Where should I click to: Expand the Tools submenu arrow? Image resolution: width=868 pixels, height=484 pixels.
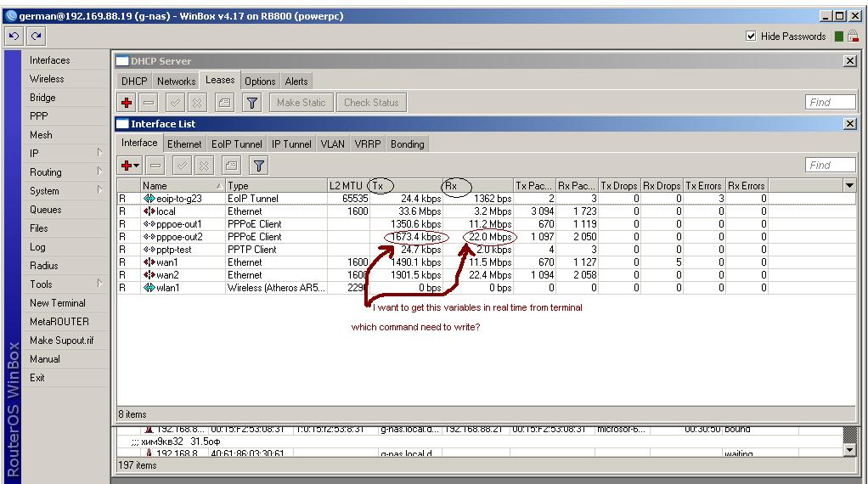(99, 284)
